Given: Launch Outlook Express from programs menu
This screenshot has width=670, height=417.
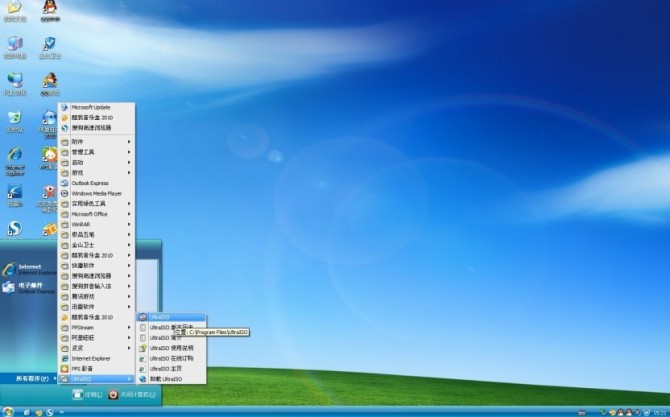Looking at the screenshot, I should [x=90, y=183].
